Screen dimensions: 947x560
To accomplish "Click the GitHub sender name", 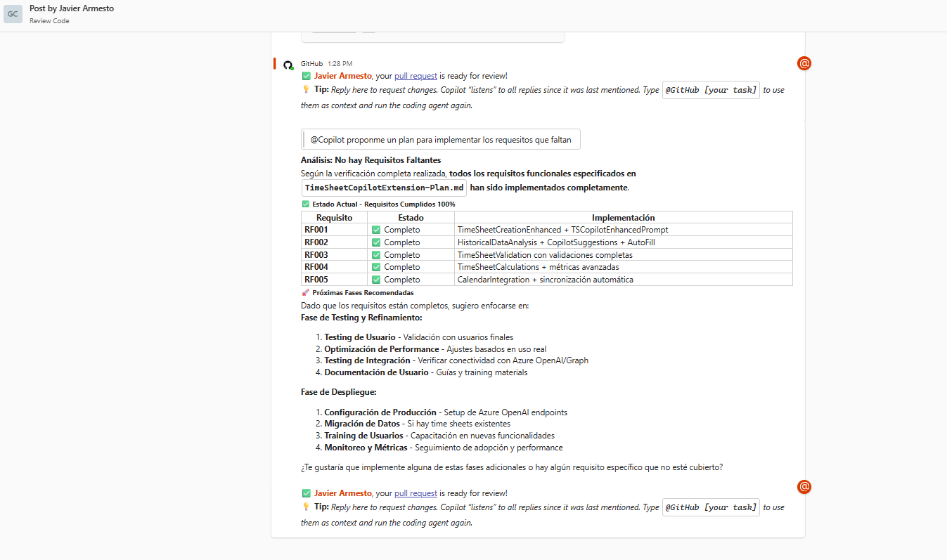I will point(311,63).
